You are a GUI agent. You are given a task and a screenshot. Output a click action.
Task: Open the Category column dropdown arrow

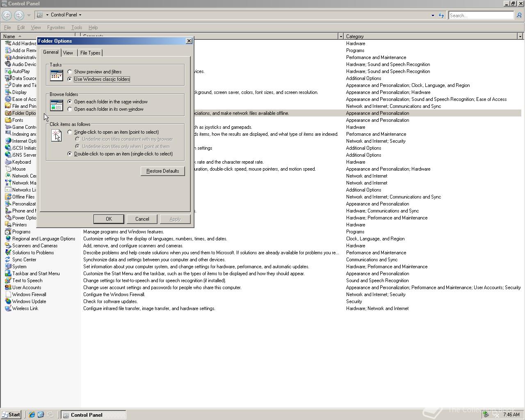(520, 37)
